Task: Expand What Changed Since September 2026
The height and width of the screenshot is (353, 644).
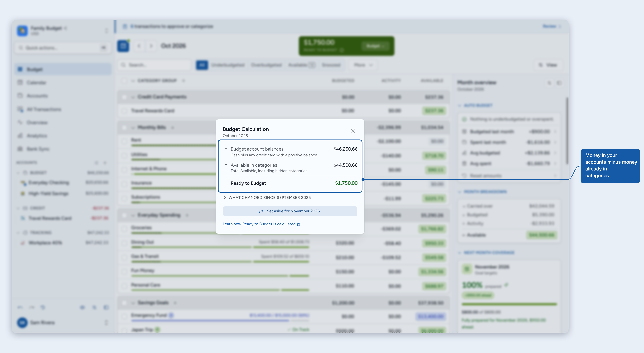Action: tap(267, 197)
